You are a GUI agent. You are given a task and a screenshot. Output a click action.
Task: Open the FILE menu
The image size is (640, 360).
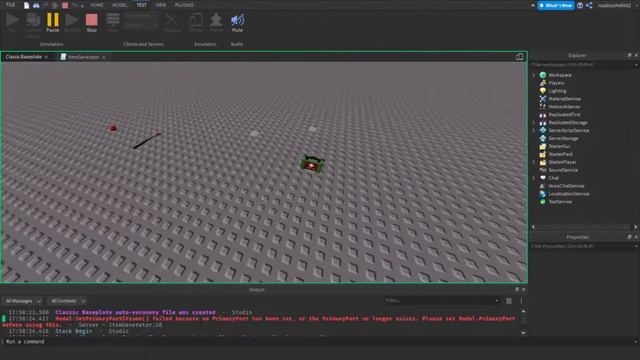[x=10, y=5]
